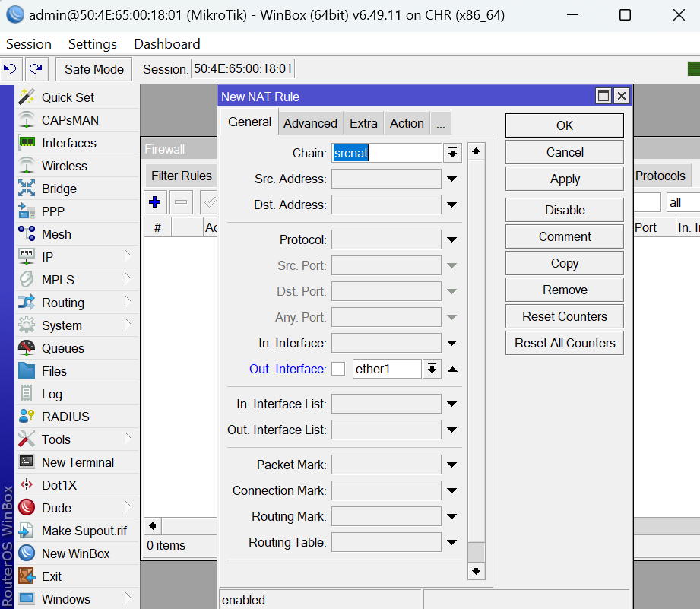Open the Filter Rules tab in Firewall
Screen dimensions: 700x609
tap(181, 176)
